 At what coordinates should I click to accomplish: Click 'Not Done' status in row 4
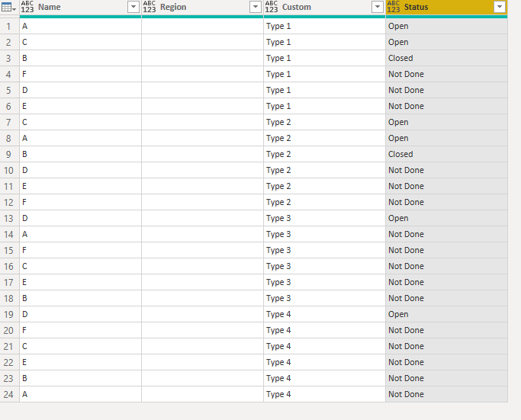point(446,74)
